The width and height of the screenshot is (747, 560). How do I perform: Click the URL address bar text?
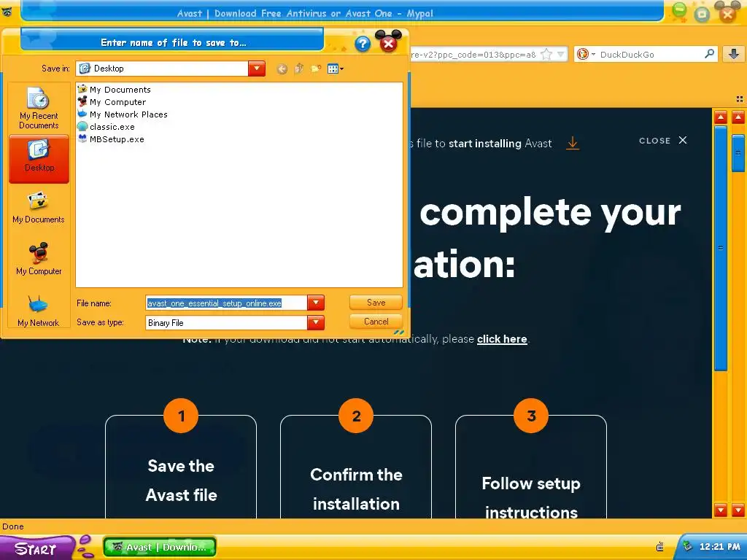pos(473,54)
